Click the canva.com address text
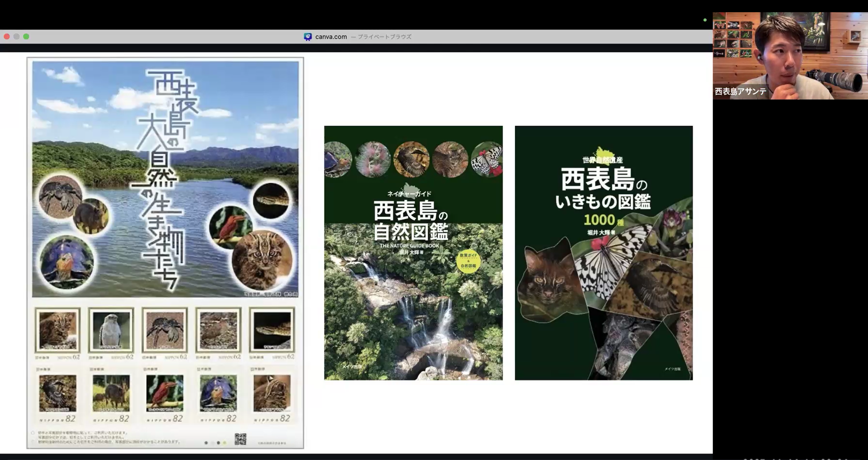Screen dimensions: 868x460 [x=331, y=37]
